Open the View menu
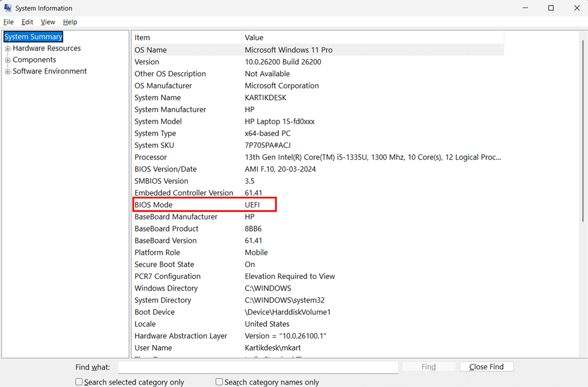The height and width of the screenshot is (387, 588). 48,22
